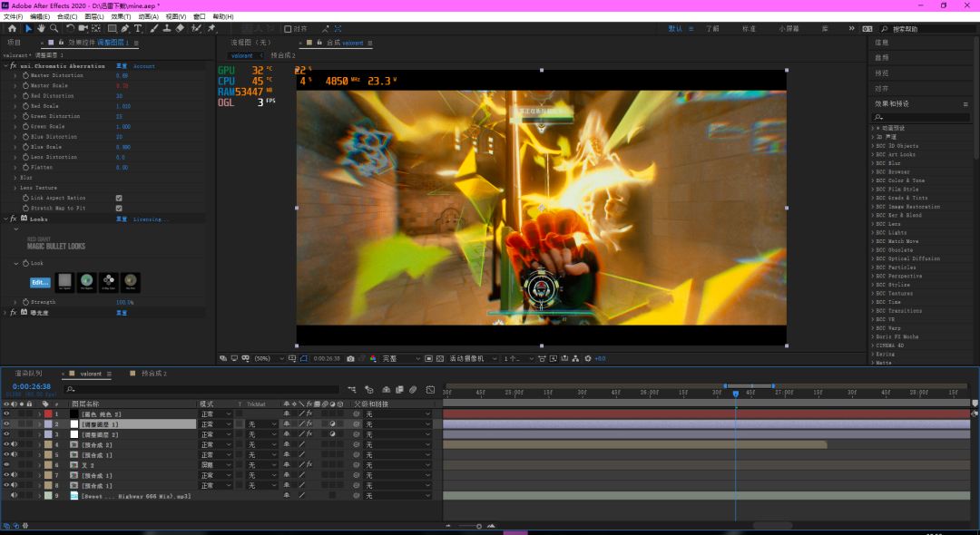Expand BCC Blur effects category
The height and width of the screenshot is (535, 980).
point(873,163)
